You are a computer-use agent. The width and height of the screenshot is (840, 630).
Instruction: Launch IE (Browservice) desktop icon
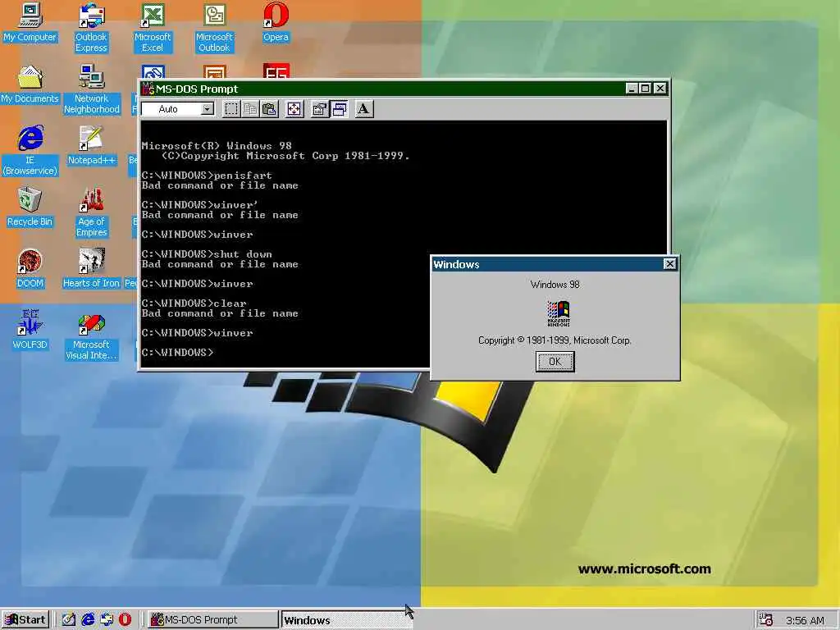point(30,151)
